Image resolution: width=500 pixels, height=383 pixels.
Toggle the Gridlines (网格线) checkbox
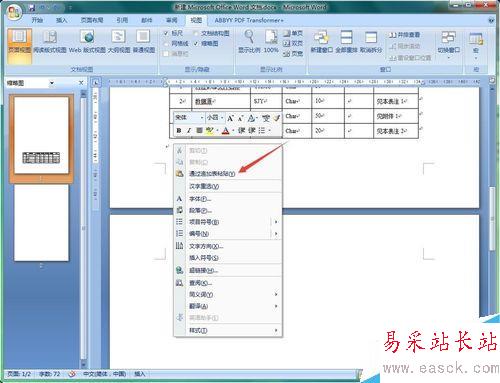[166, 44]
